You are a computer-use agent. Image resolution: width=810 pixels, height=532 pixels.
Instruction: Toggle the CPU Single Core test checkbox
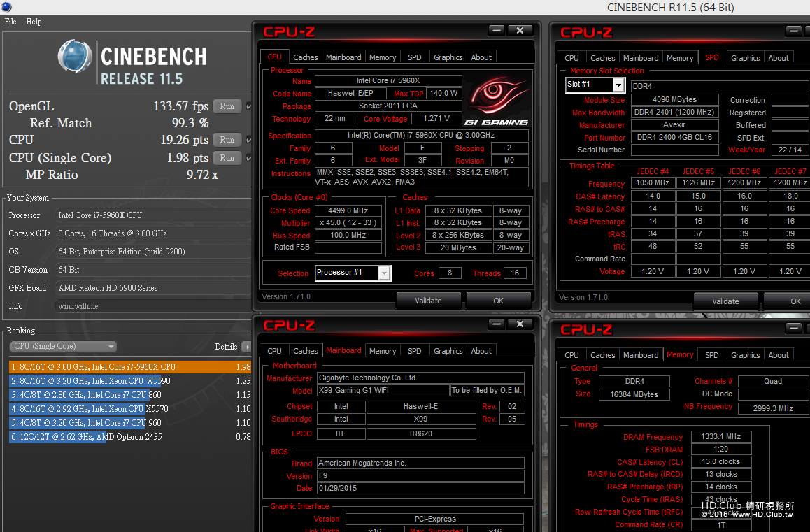pyautogui.click(x=248, y=158)
